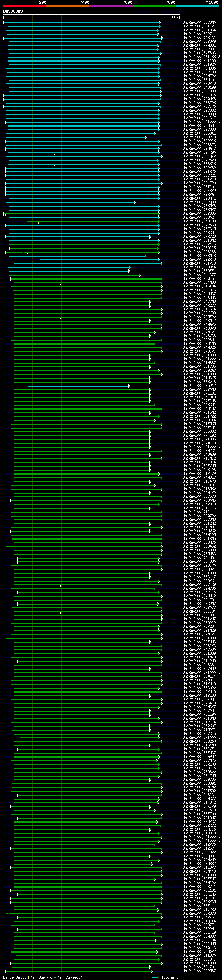The image size is (222, 980).
Task: Open hit UniRef100_B5R607
Action: (199, 726)
